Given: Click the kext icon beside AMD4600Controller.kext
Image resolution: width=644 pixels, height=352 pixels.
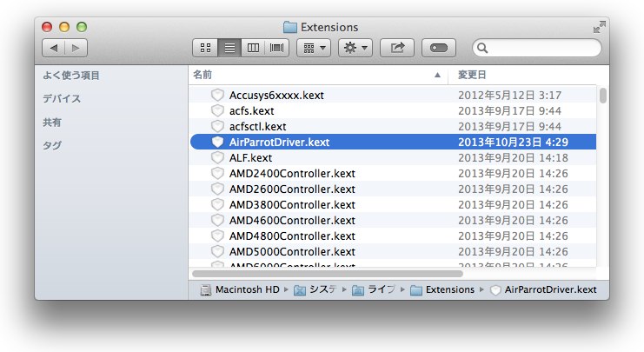Looking at the screenshot, I should 217,220.
